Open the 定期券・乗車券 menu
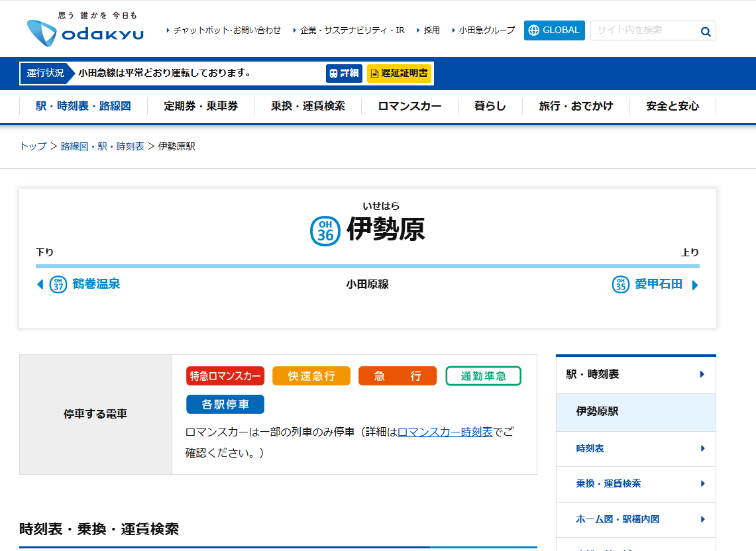This screenshot has width=756, height=551. (201, 106)
